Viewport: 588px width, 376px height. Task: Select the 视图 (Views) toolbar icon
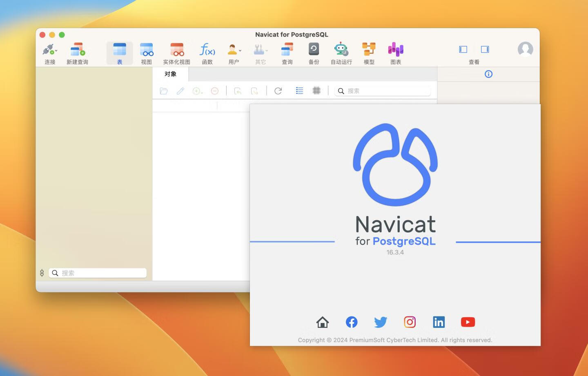(146, 52)
